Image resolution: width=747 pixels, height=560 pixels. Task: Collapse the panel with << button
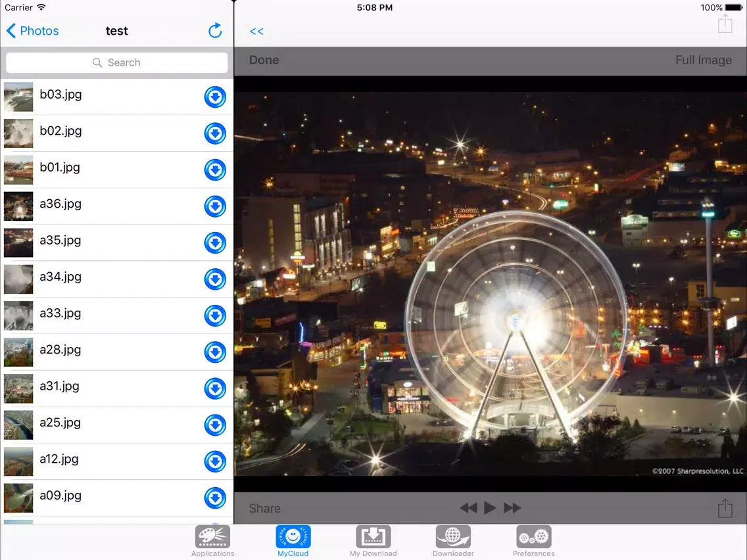point(256,32)
